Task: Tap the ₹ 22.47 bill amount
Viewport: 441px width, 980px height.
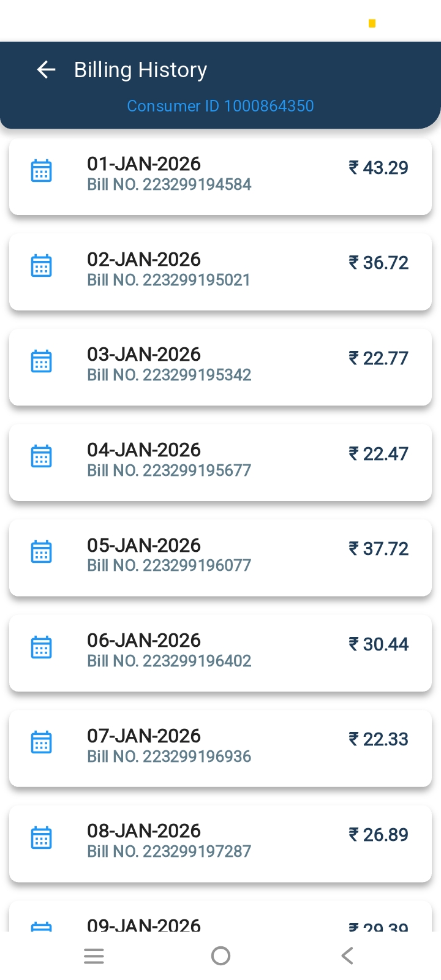Action: (x=379, y=454)
